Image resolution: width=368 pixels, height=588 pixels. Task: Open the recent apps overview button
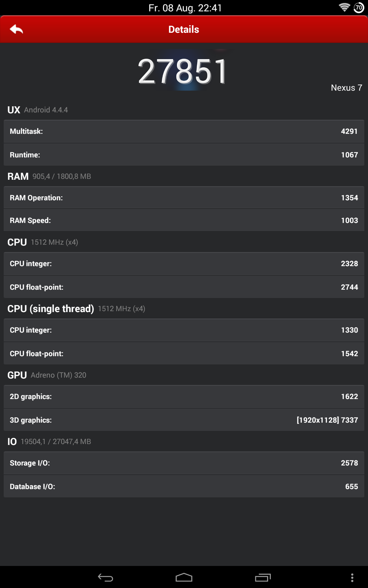[x=263, y=578]
